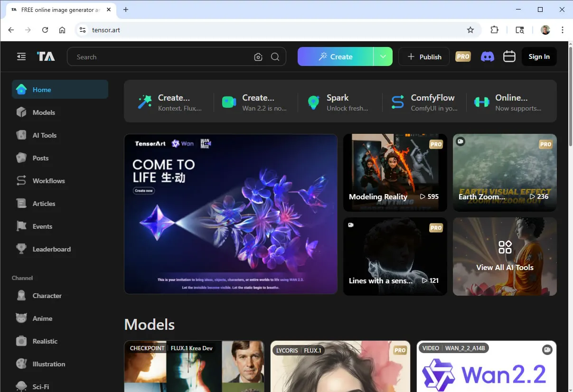Click the Realistic channel icon

21,341
